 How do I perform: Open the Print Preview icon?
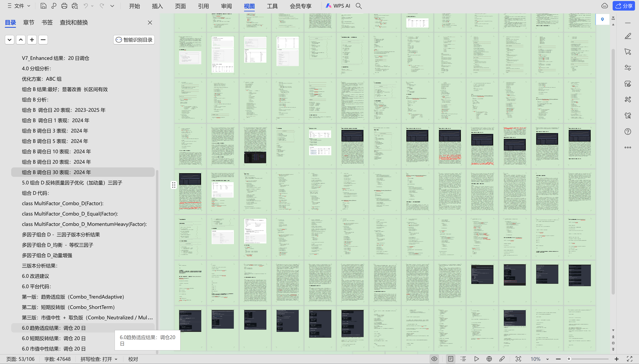[75, 6]
